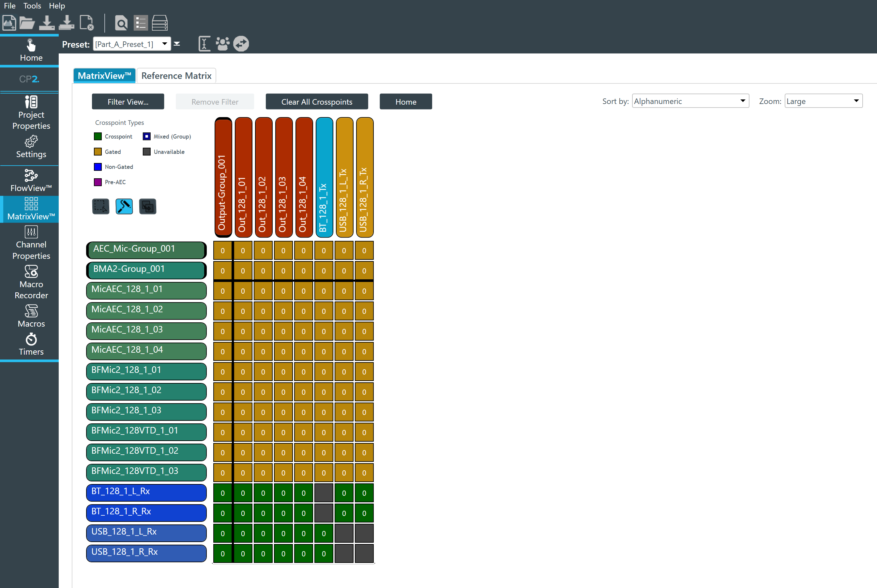This screenshot has height=588, width=877.
Task: Open the Preset dropdown list
Action: (164, 44)
